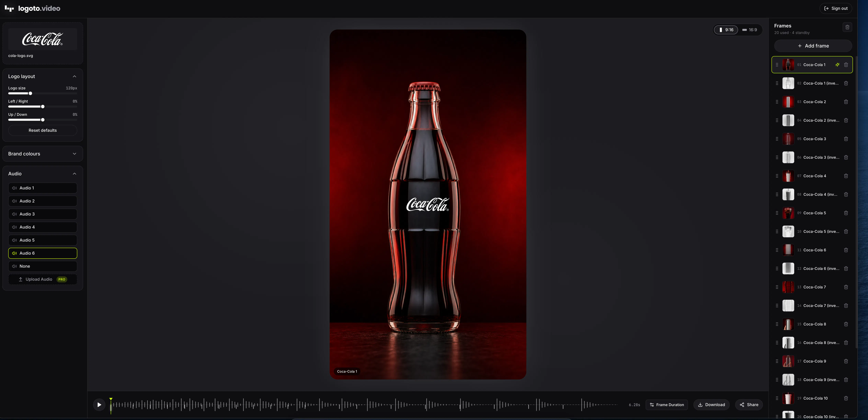Click drag handle of Coca-Cola 2 frame
Image resolution: width=868 pixels, height=420 pixels.
click(x=777, y=102)
